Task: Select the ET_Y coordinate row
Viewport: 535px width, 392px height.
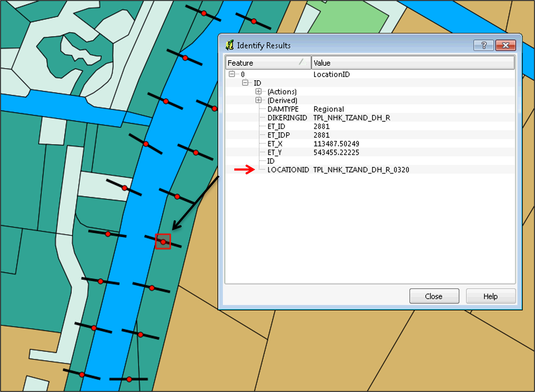Action: (x=275, y=152)
